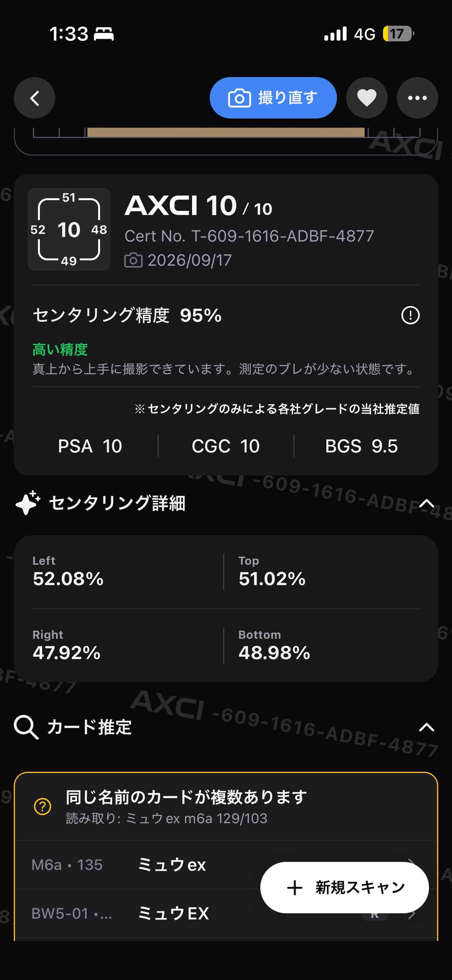Image resolution: width=452 pixels, height=980 pixels.
Task: Collapse the カード推定 section chevron
Action: pyautogui.click(x=426, y=727)
